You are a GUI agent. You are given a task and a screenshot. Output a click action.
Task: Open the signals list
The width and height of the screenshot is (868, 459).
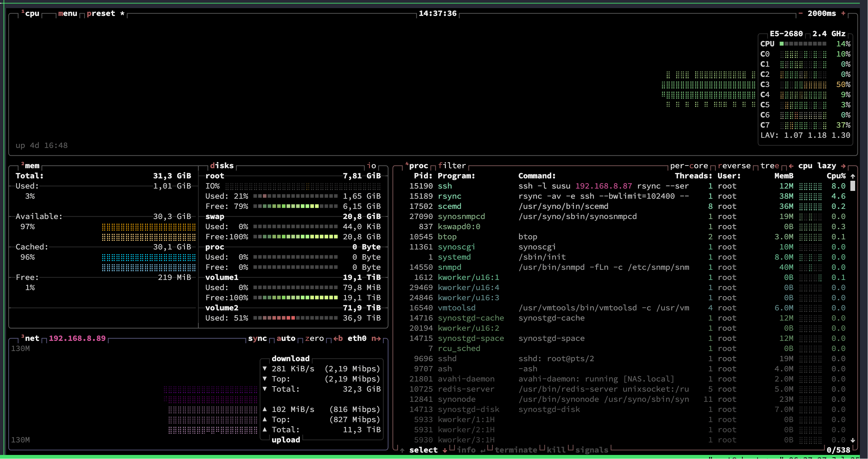click(592, 450)
